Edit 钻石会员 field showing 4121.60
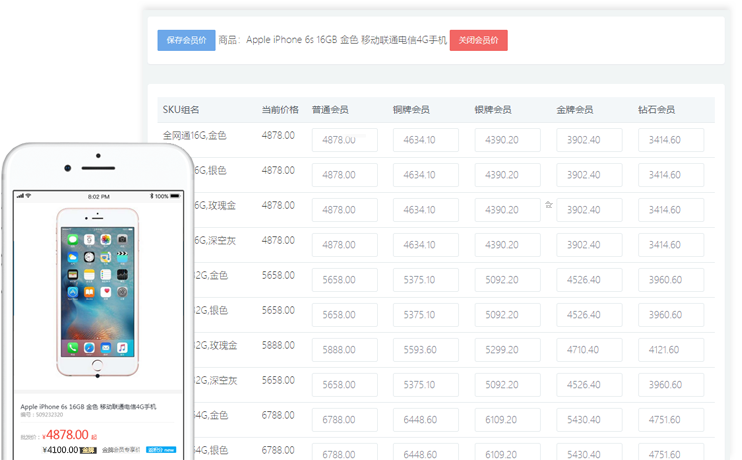Image resolution: width=742 pixels, height=460 pixels. [671, 350]
